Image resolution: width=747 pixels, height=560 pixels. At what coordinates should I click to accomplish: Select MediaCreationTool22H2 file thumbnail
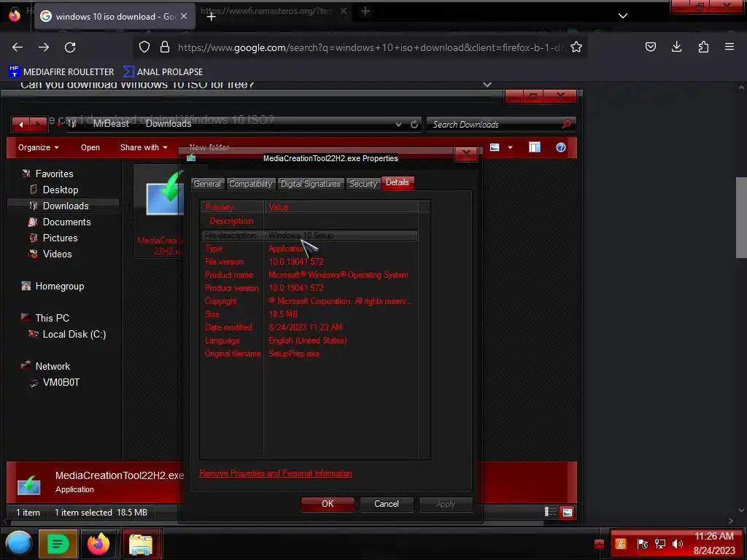tap(159, 211)
